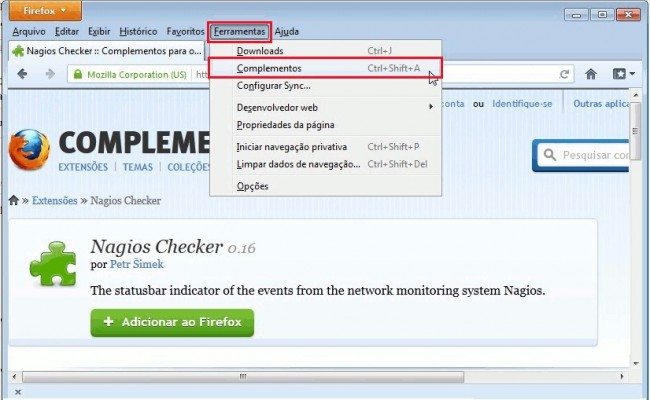Click the forward navigation arrow
This screenshot has width=650, height=400.
pos(50,74)
